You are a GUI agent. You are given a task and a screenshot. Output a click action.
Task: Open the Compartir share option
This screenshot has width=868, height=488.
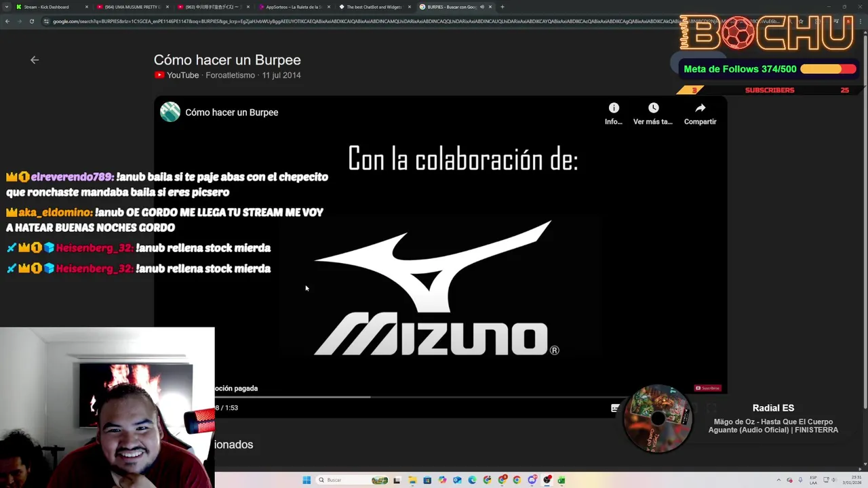click(700, 113)
